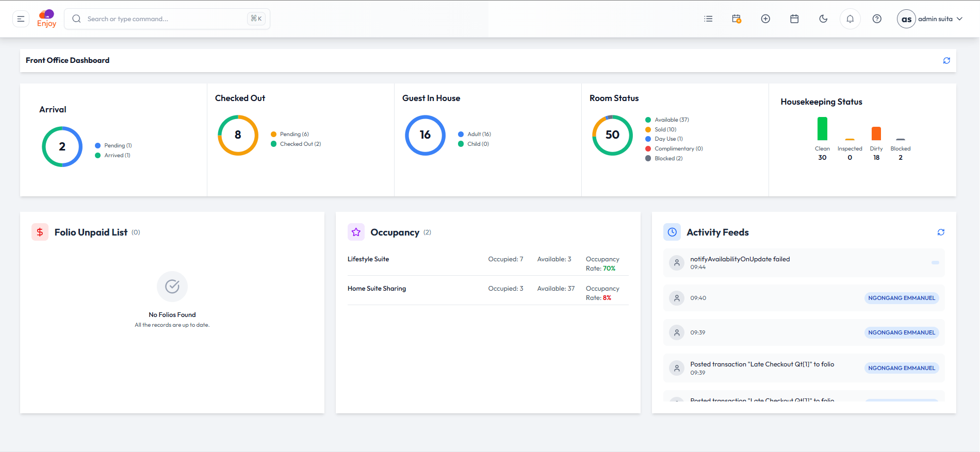Select the Home Suite Sharing occupancy row

[x=488, y=293]
